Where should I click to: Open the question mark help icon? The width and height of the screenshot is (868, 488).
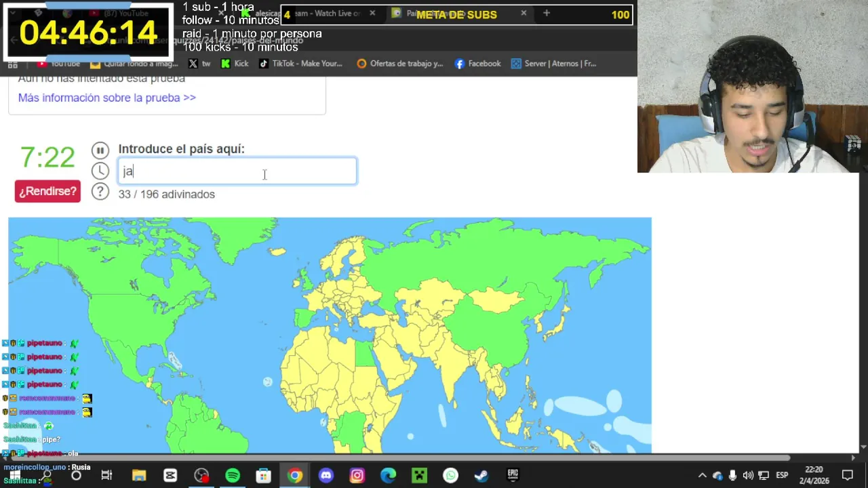pos(100,192)
